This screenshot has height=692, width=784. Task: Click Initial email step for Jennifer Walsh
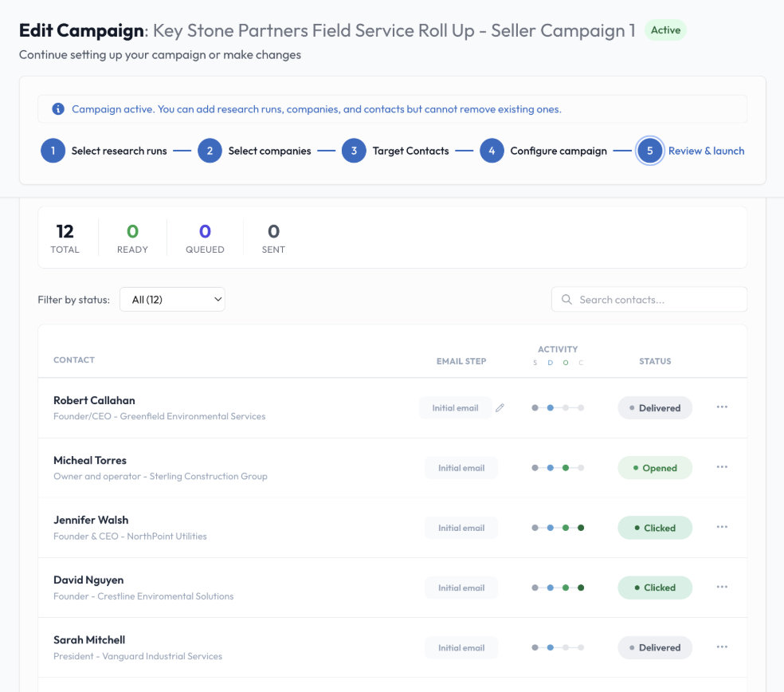click(461, 528)
